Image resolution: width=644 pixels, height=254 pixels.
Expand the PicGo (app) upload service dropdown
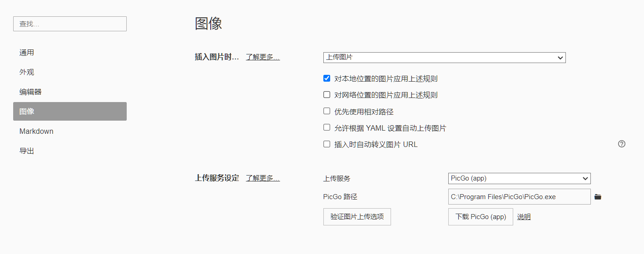(x=519, y=178)
